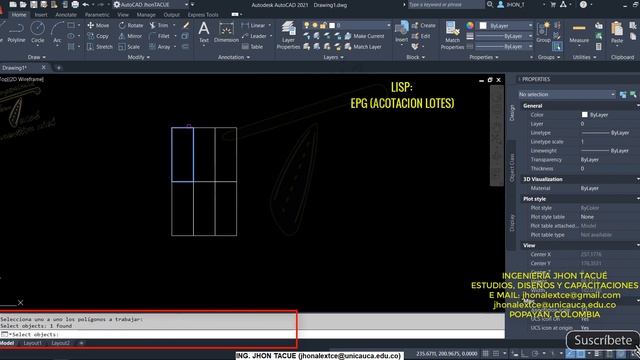This screenshot has width=640, height=360.
Task: Expand the ribbon Properties panel
Action: click(x=484, y=57)
